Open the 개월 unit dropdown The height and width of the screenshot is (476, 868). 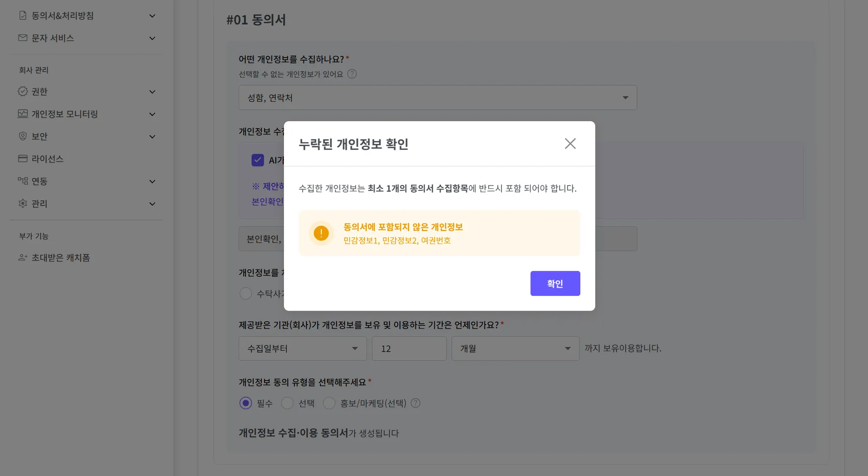[515, 348]
